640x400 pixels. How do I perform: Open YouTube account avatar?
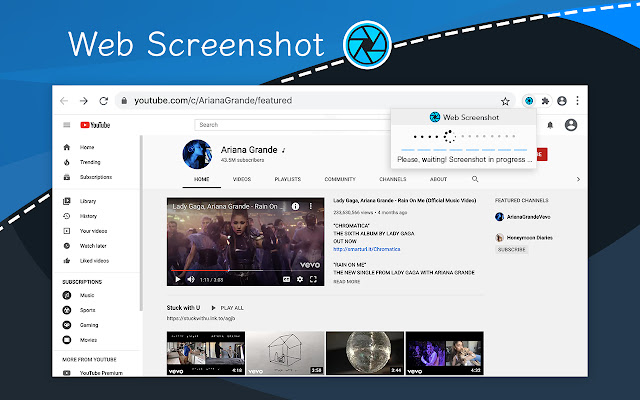(571, 125)
